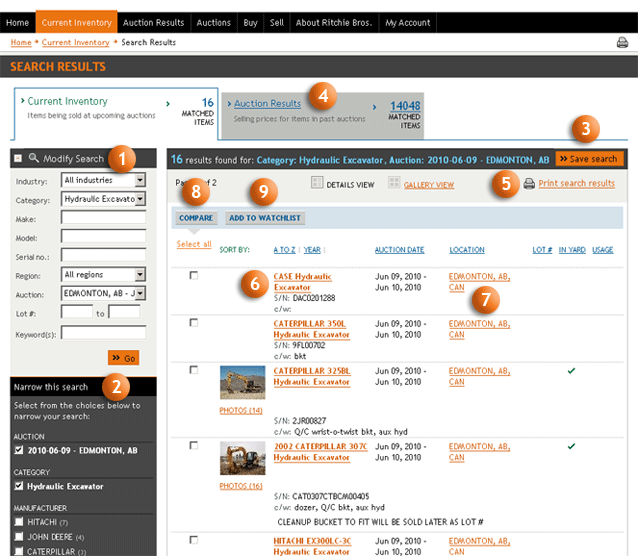Screen dimensions: 638x556
Task: Tick the checkbox for the CASE Hydraulic Excavator
Action: (194, 276)
